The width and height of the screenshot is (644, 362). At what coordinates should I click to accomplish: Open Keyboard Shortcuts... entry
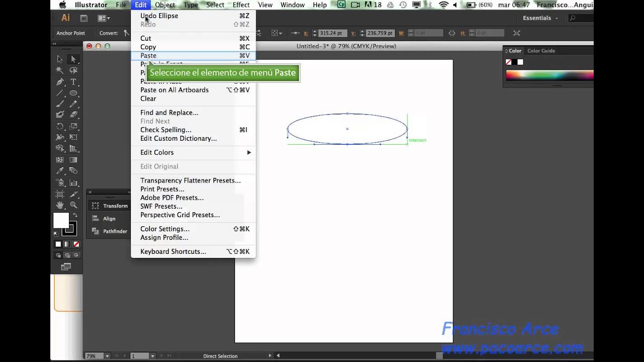[193, 251]
